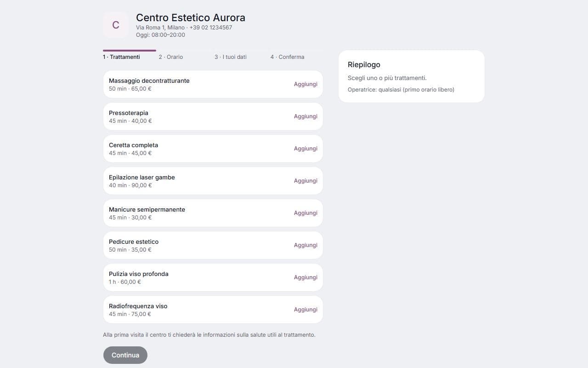
Task: Add Pressoterapia to the booking
Action: pos(305,116)
